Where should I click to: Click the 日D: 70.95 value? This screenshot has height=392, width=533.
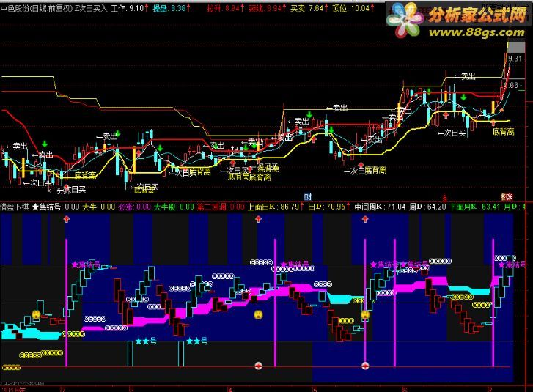tap(328, 207)
